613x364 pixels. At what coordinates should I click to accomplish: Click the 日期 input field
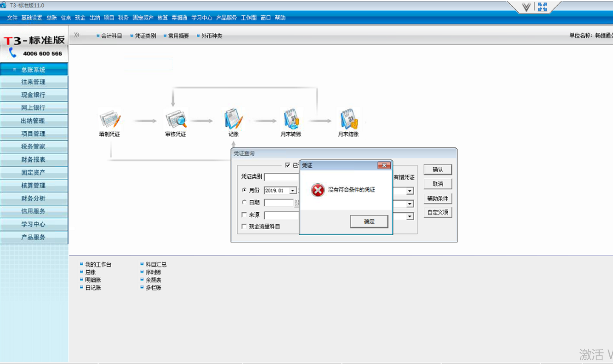[x=279, y=203]
